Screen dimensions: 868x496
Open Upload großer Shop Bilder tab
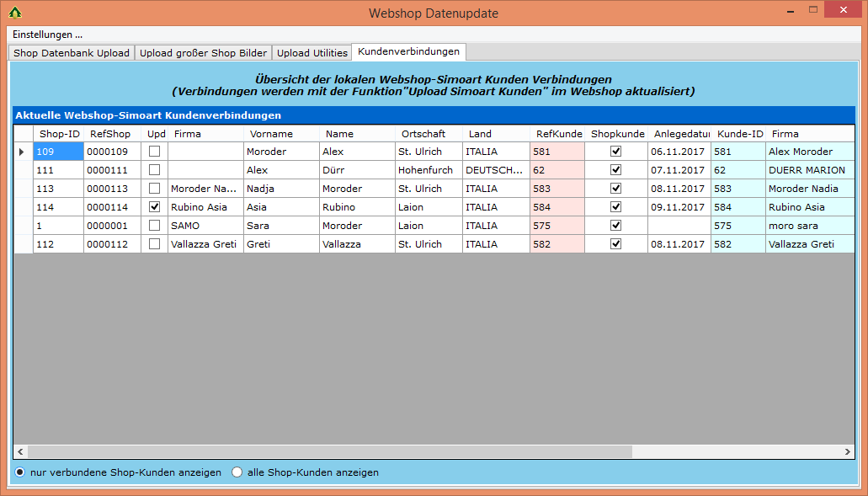click(x=203, y=52)
